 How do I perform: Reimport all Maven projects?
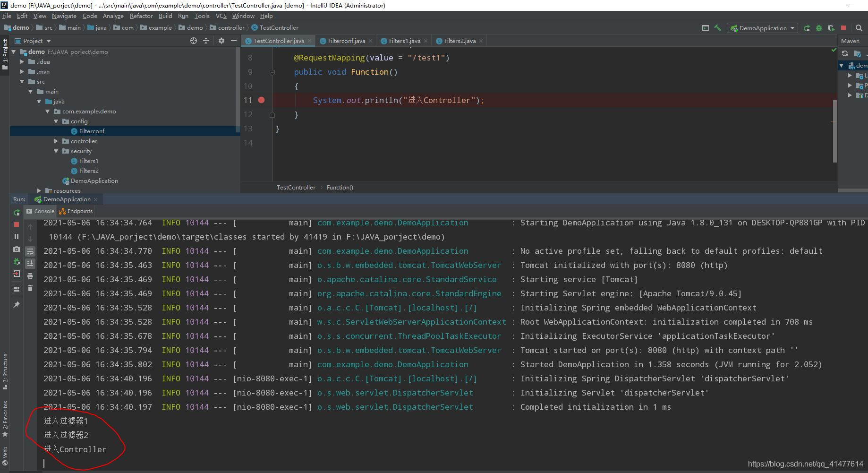pos(845,53)
